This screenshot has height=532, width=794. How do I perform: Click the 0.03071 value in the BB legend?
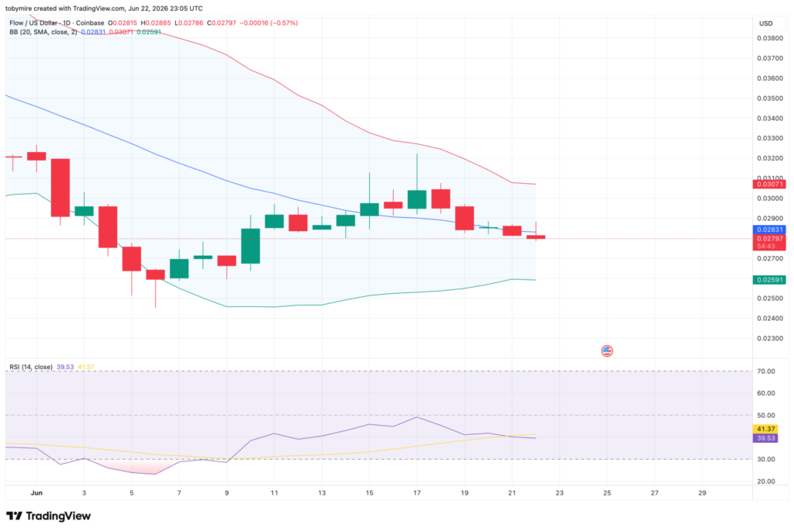pos(121,32)
